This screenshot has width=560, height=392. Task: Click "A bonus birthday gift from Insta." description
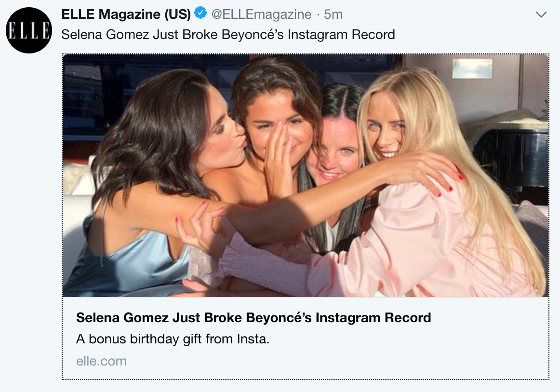click(x=173, y=339)
